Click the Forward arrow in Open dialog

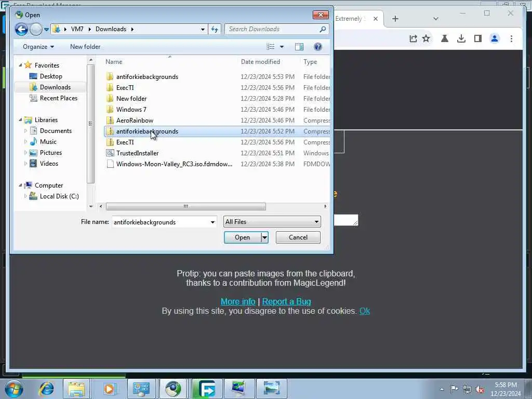[x=36, y=29]
